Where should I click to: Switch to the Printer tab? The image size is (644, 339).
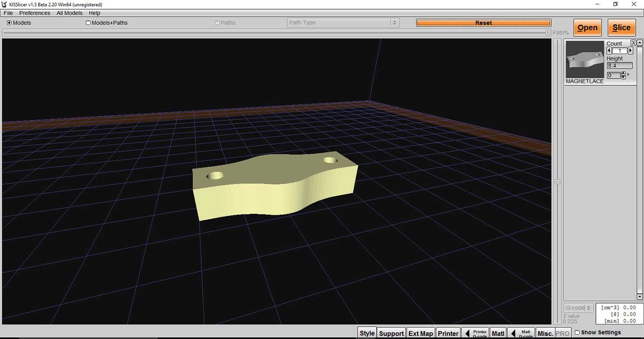tap(448, 333)
